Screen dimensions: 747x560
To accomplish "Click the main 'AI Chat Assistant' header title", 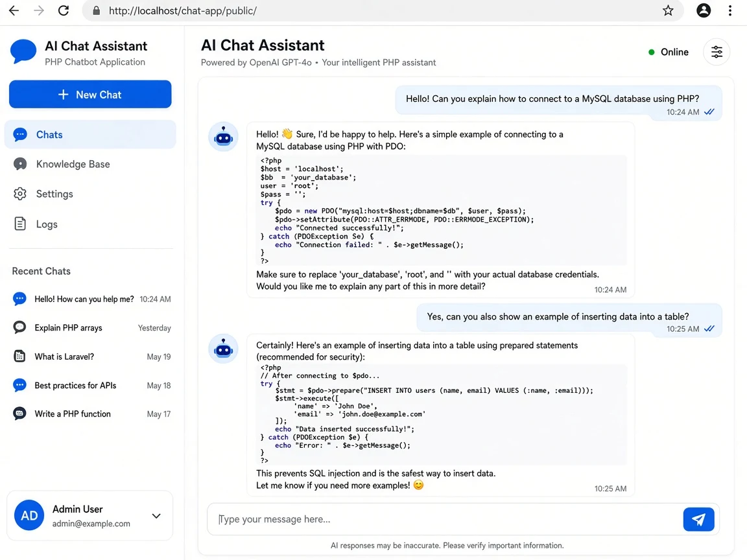I will [x=263, y=45].
